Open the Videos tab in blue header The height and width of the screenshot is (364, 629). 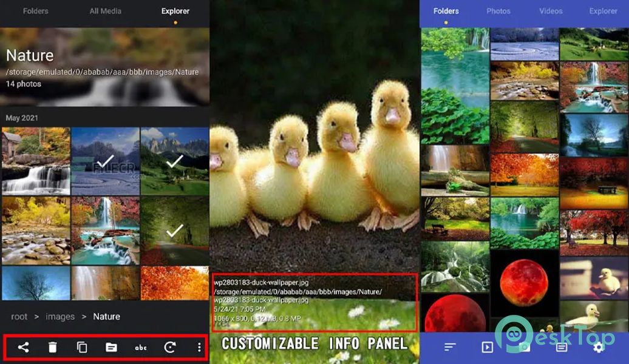(x=551, y=11)
